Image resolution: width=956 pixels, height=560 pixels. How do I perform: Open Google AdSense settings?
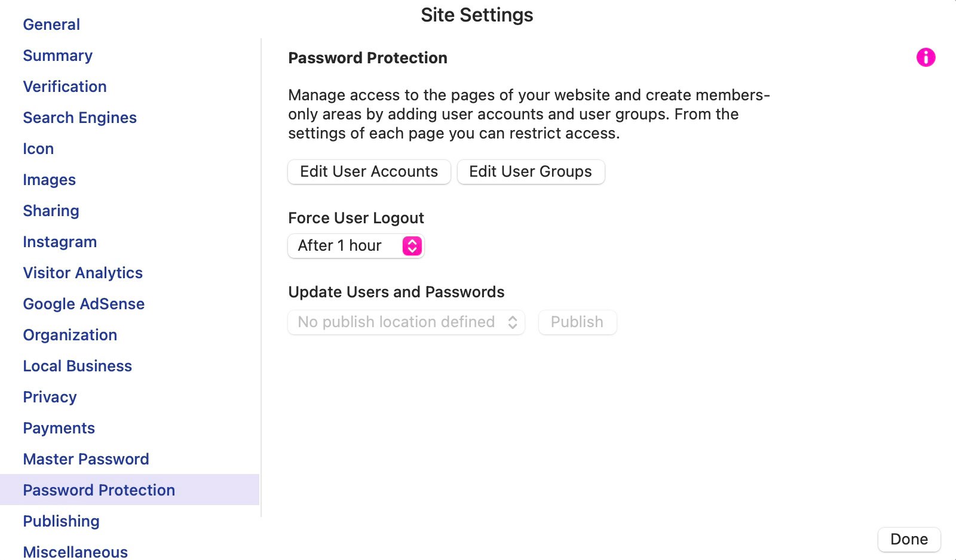tap(84, 304)
